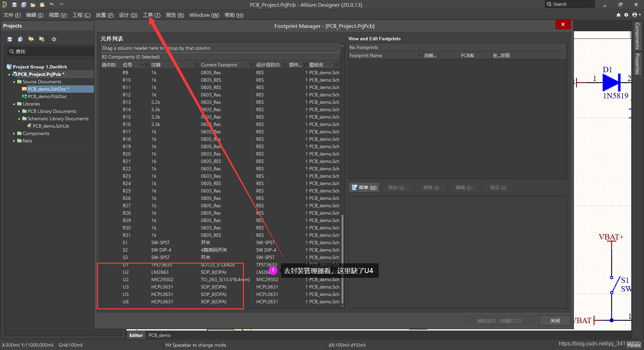The width and height of the screenshot is (644, 350).
Task: Switch to the PCB_demo bottom tab
Action: tap(160, 335)
